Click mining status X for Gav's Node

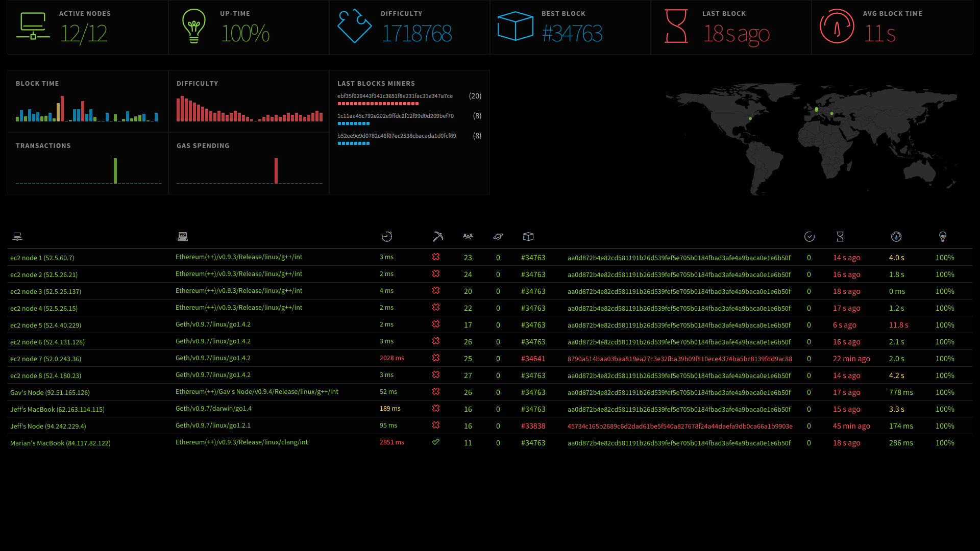click(x=436, y=392)
